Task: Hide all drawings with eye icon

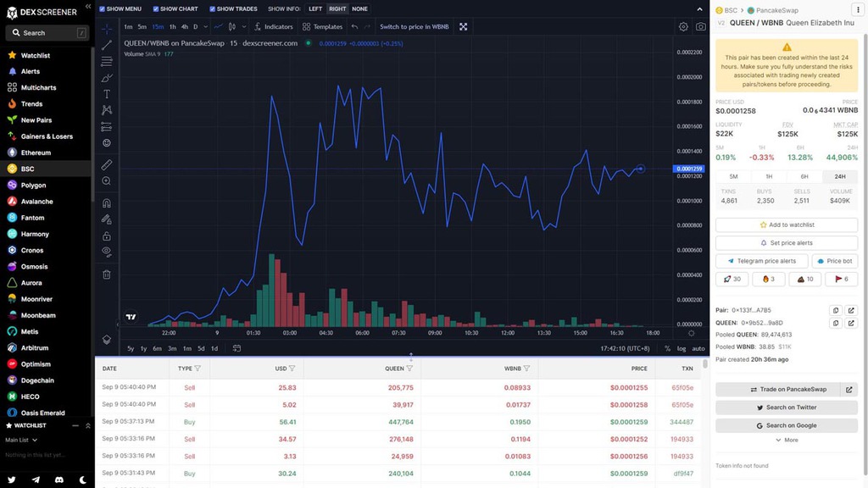Action: coord(107,252)
